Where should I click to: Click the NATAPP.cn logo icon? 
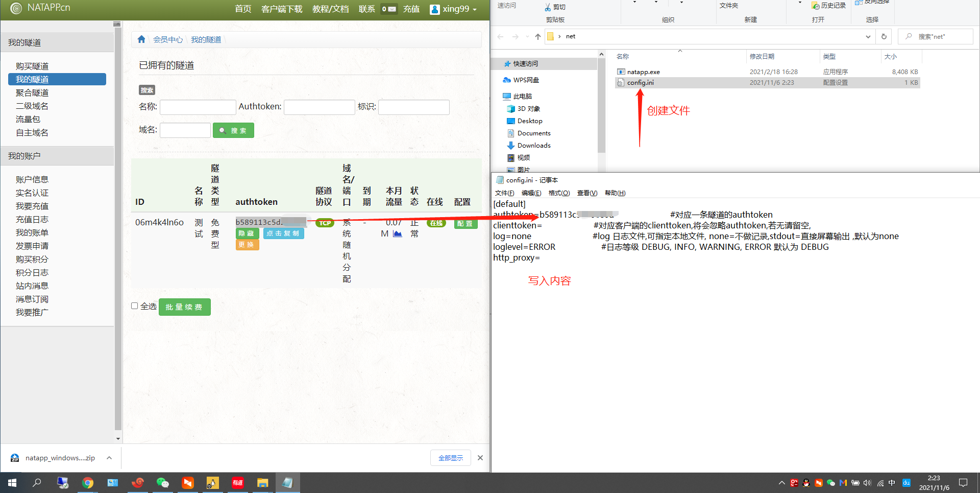click(16, 8)
